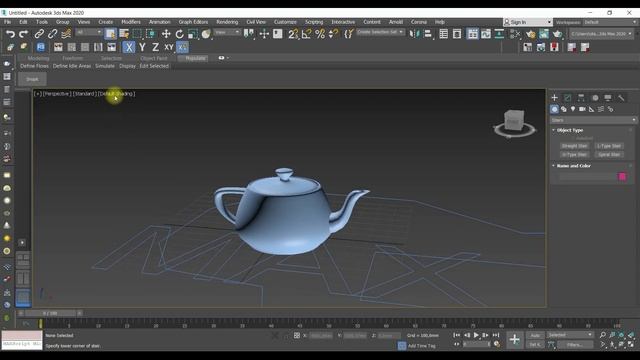This screenshot has height=360, width=640.
Task: Choose the Select Object tool
Action: [110, 34]
